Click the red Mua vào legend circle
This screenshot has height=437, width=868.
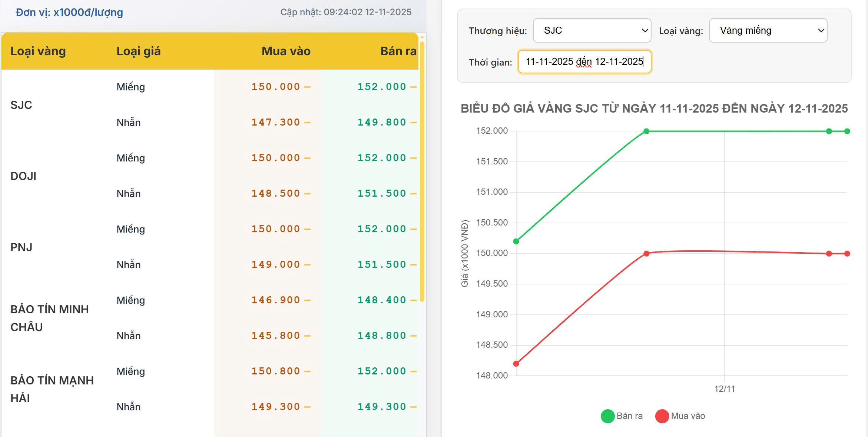tap(662, 416)
